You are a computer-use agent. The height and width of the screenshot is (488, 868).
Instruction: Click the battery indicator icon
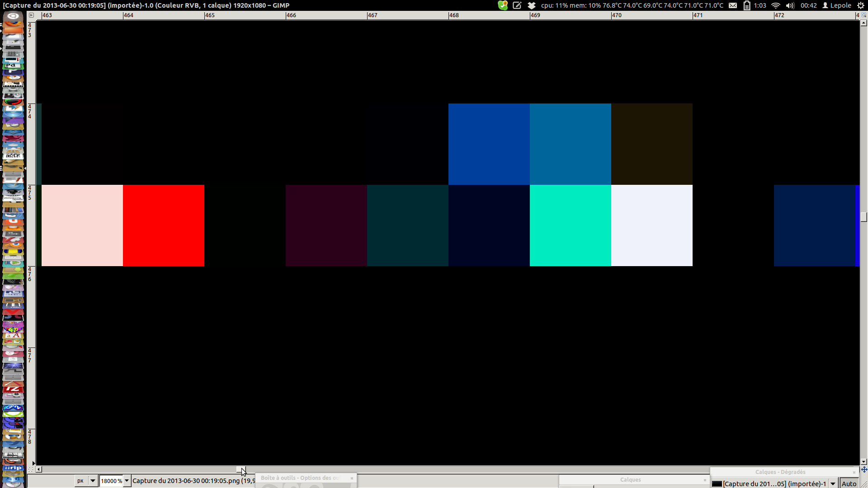(x=747, y=5)
